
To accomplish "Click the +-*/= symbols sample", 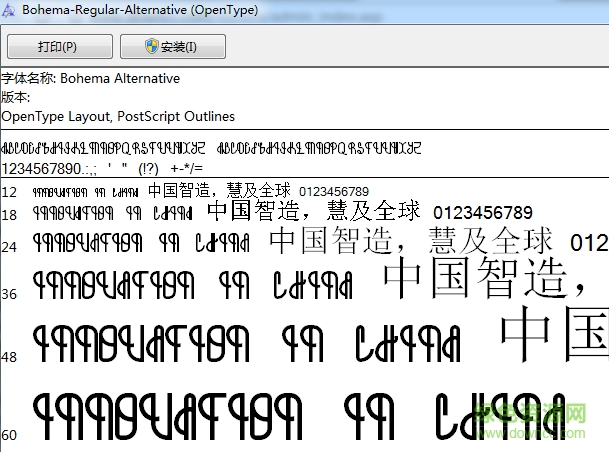I will (x=186, y=168).
